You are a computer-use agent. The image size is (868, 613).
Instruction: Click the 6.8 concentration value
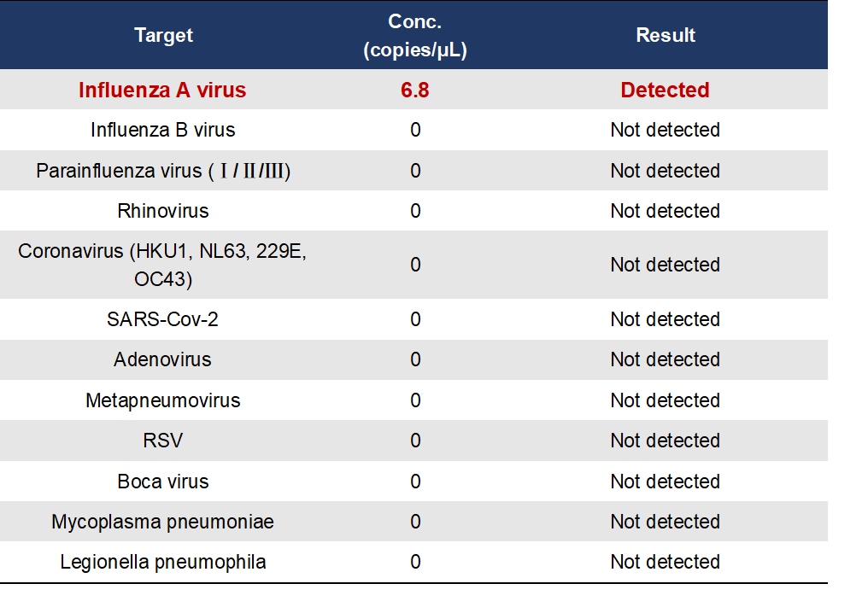[x=415, y=90]
